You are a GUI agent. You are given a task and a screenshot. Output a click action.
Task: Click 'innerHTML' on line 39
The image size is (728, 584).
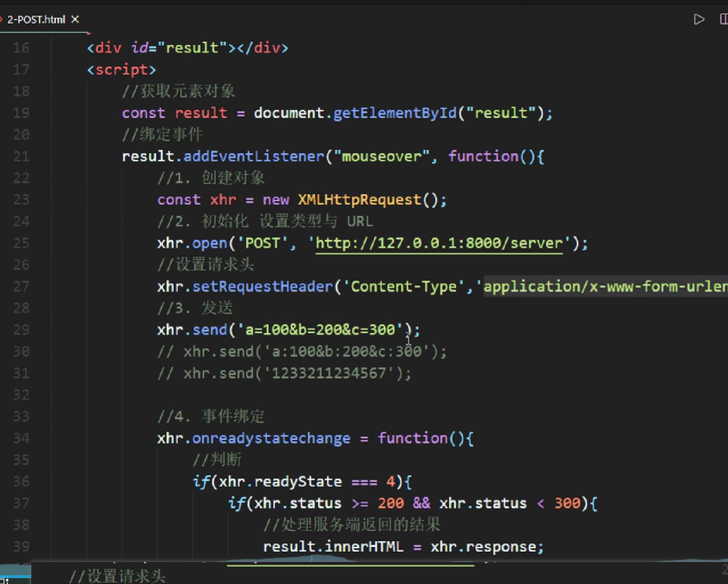(x=364, y=546)
